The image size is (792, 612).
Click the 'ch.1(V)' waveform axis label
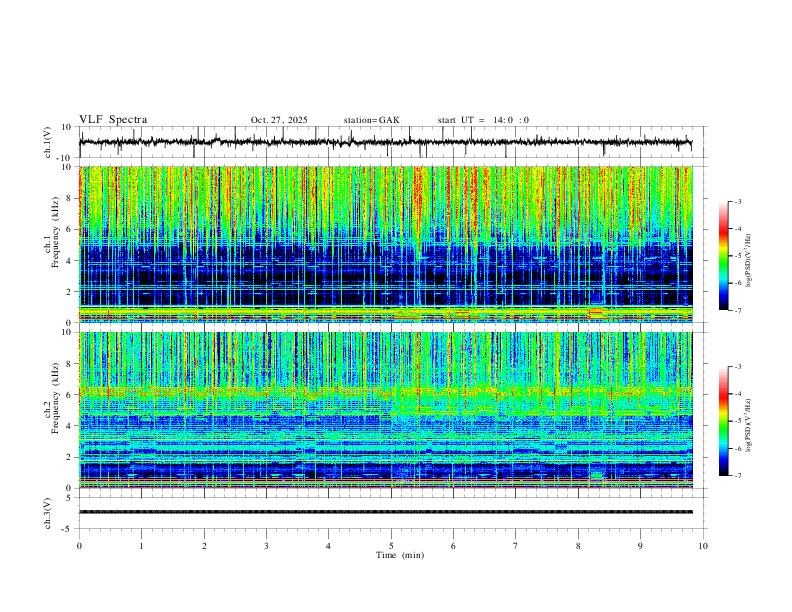click(x=48, y=142)
